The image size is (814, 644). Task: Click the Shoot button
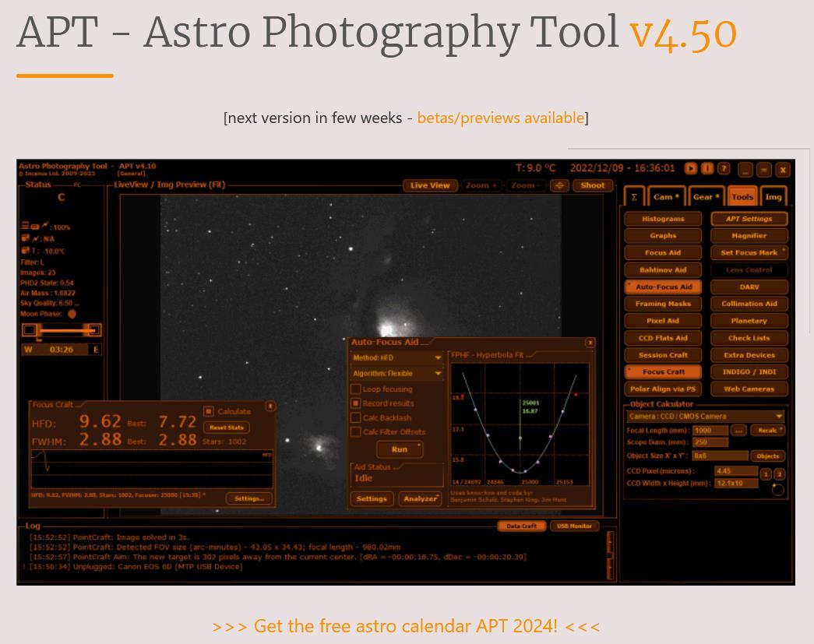coord(592,186)
